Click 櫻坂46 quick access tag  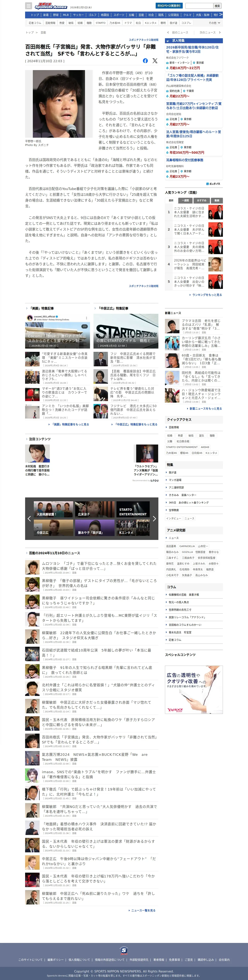click(184, 453)
